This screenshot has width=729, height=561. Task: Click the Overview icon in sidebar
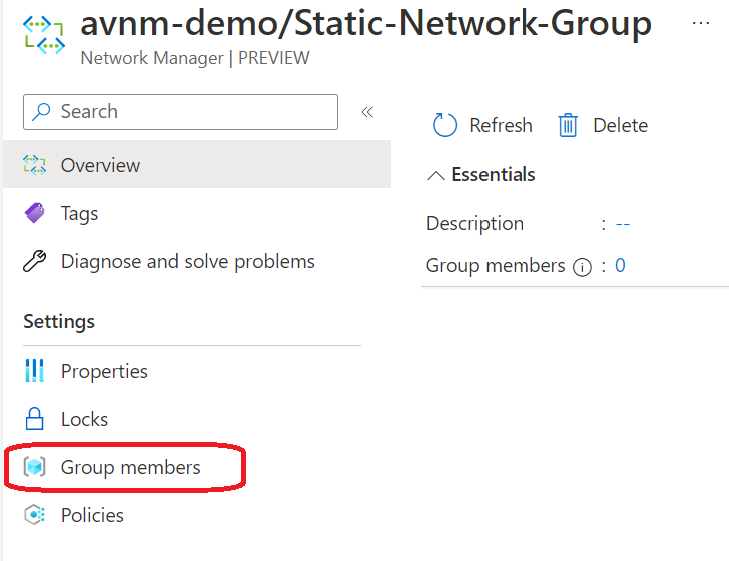(x=35, y=165)
